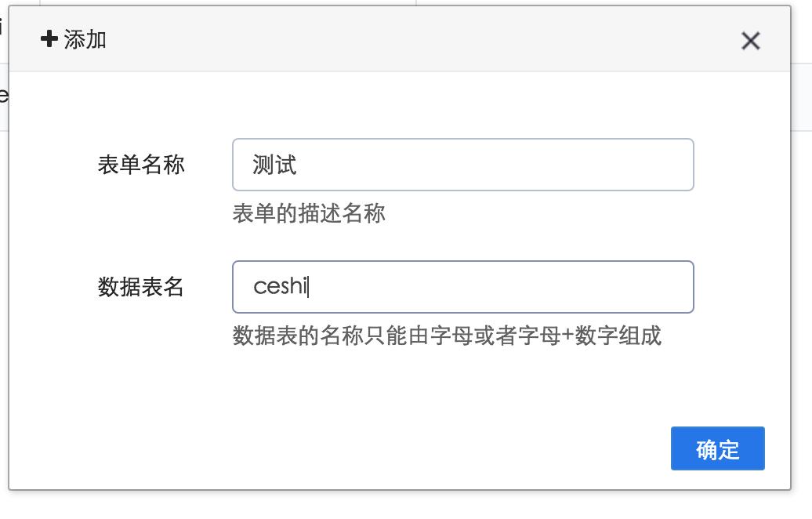
Task: Click the helper text 表单的描述名称
Action: [x=310, y=213]
